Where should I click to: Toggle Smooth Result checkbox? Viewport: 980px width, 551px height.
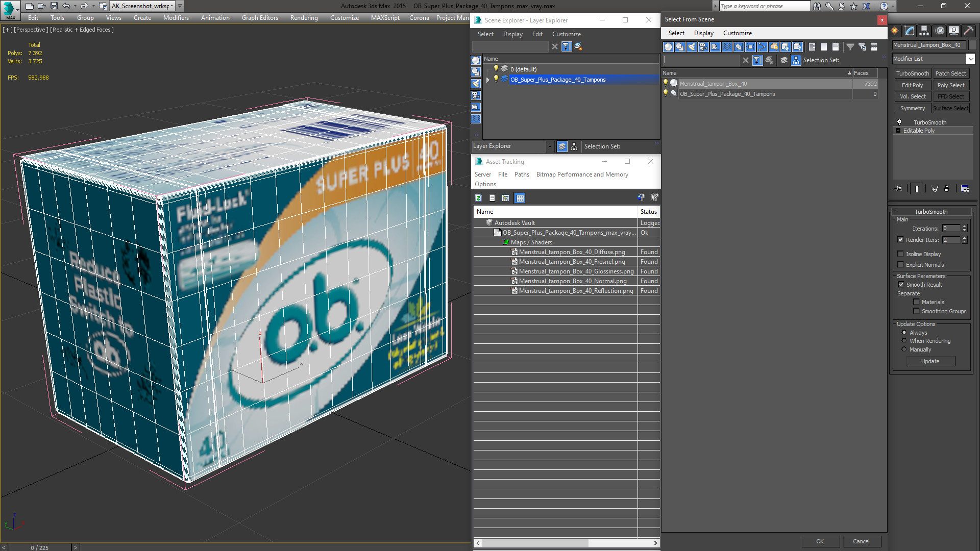click(x=901, y=285)
